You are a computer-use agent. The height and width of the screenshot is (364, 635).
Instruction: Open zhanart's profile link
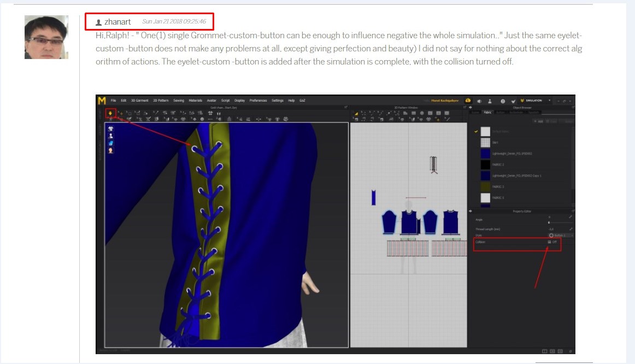(117, 22)
